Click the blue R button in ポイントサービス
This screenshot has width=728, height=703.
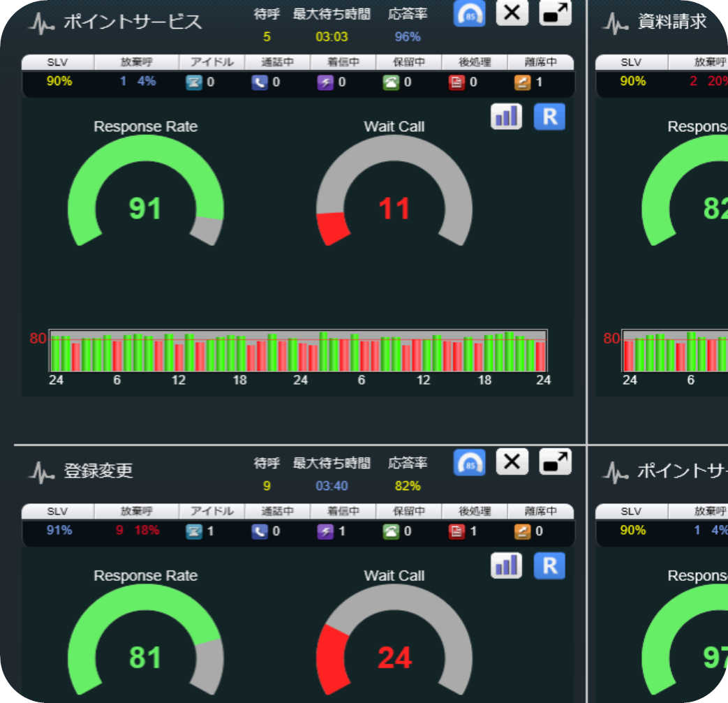549,116
